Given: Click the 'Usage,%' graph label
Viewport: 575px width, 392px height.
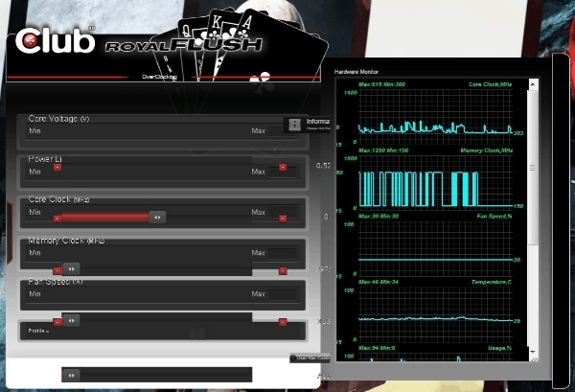Looking at the screenshot, I should tap(499, 348).
